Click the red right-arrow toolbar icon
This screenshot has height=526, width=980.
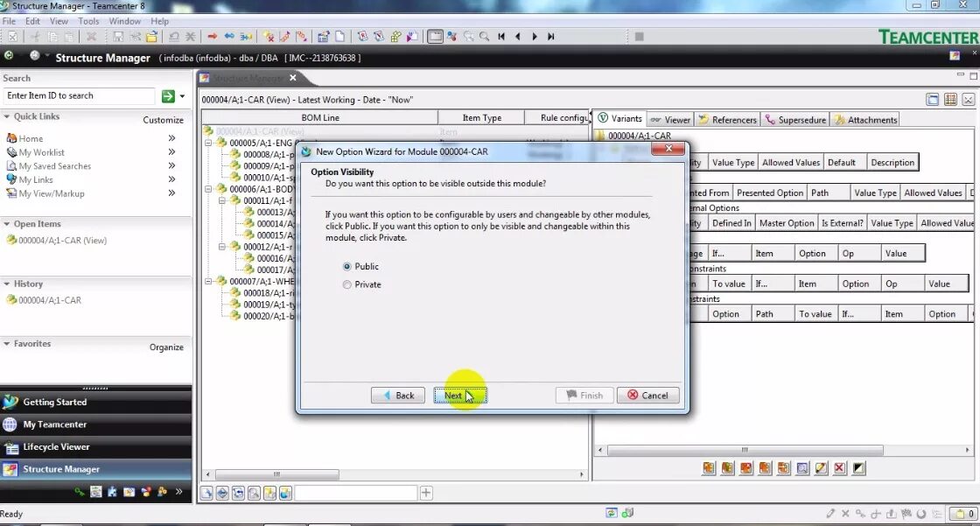pyautogui.click(x=212, y=36)
